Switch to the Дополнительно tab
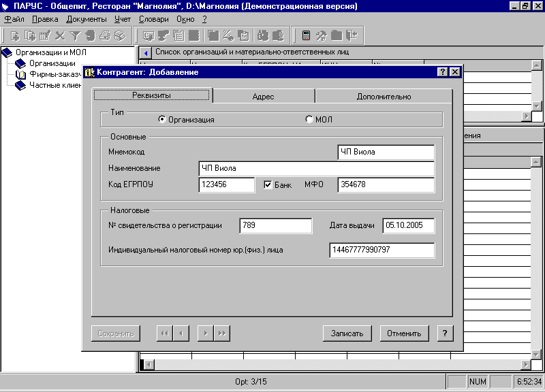Screen dimensions: 545x392 pos(384,97)
